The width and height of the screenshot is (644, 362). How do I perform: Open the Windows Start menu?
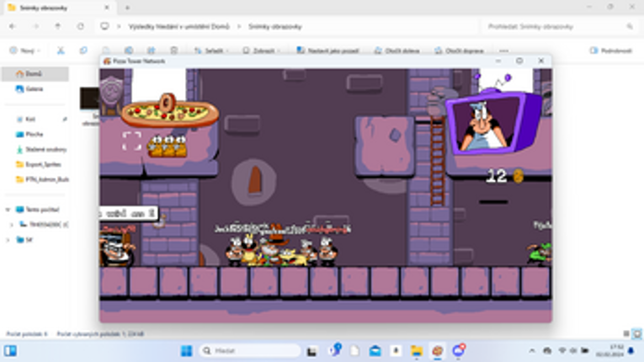[x=186, y=350]
